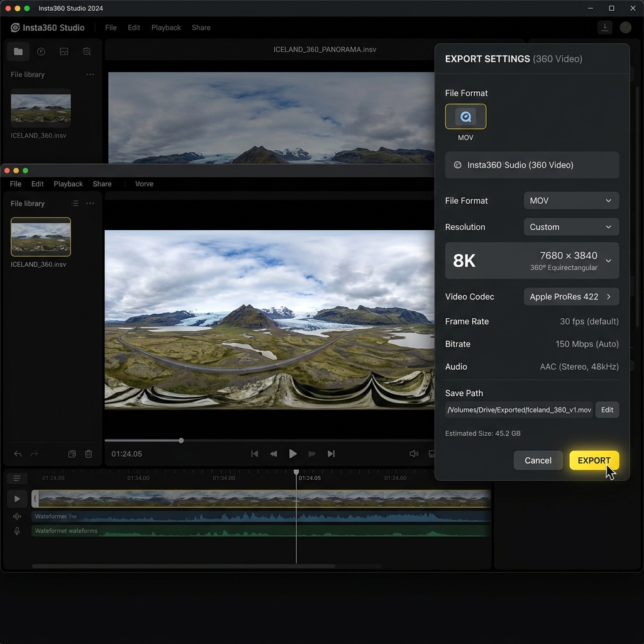Click the downloads icon in the title bar
Screen dimensions: 644x644
click(604, 27)
